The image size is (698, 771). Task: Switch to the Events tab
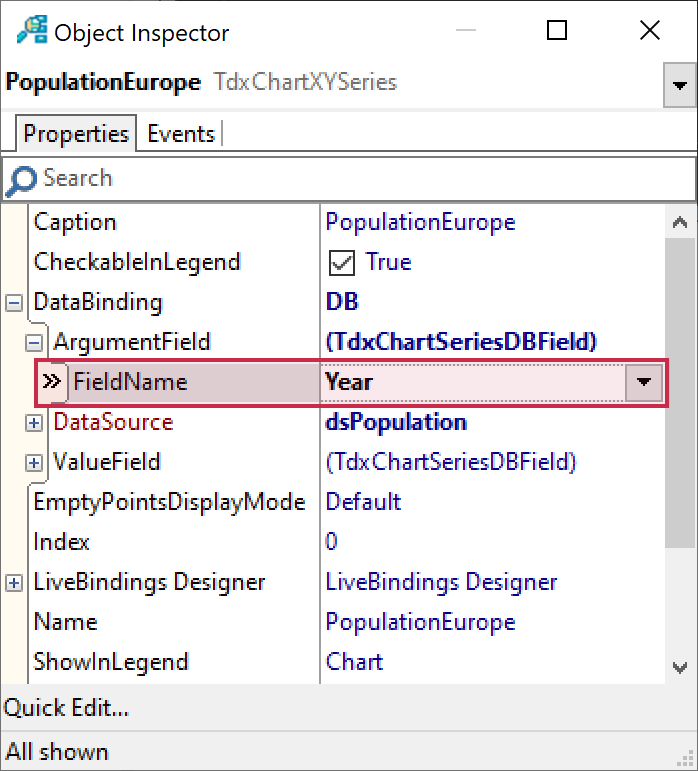click(181, 134)
